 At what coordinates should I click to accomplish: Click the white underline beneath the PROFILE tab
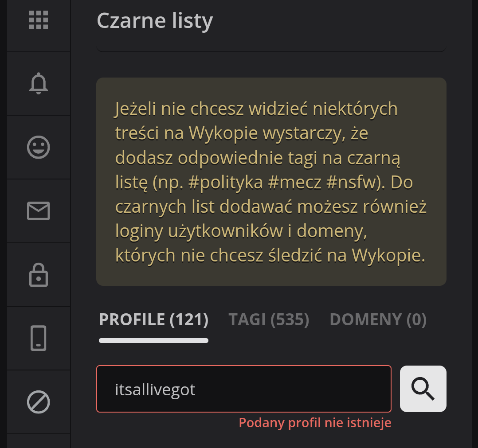tap(153, 340)
